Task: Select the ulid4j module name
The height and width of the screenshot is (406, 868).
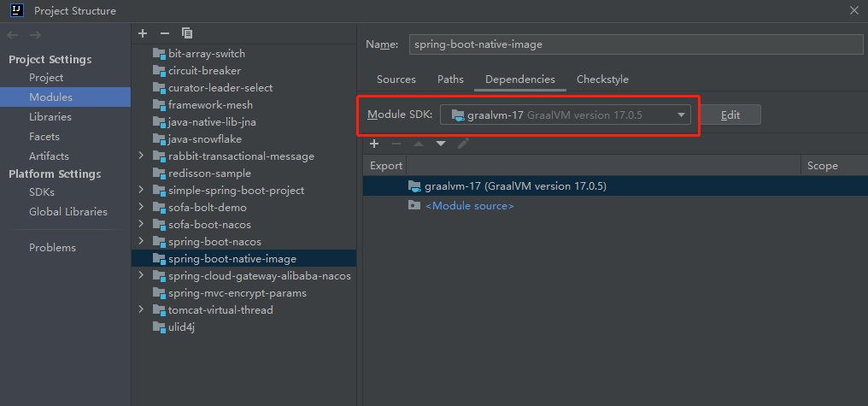Action: point(182,327)
